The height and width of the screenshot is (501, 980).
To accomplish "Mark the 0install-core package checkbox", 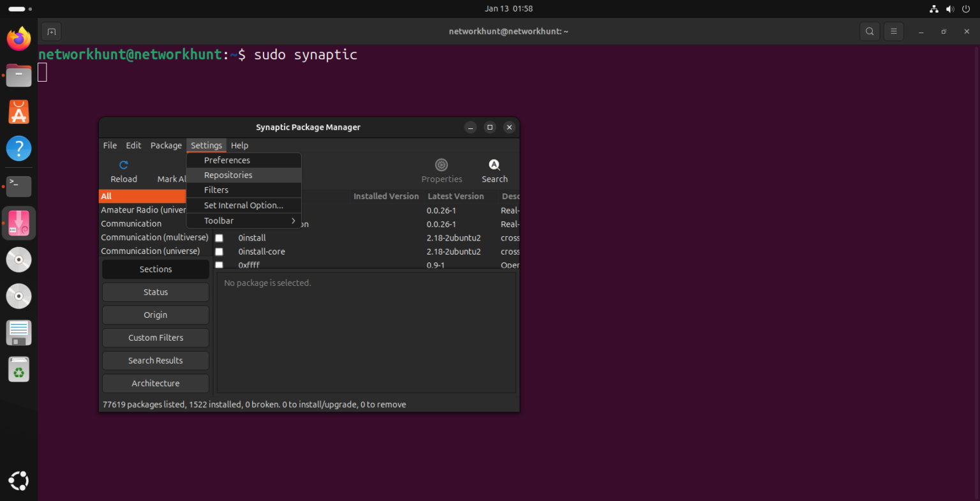I will [x=219, y=251].
